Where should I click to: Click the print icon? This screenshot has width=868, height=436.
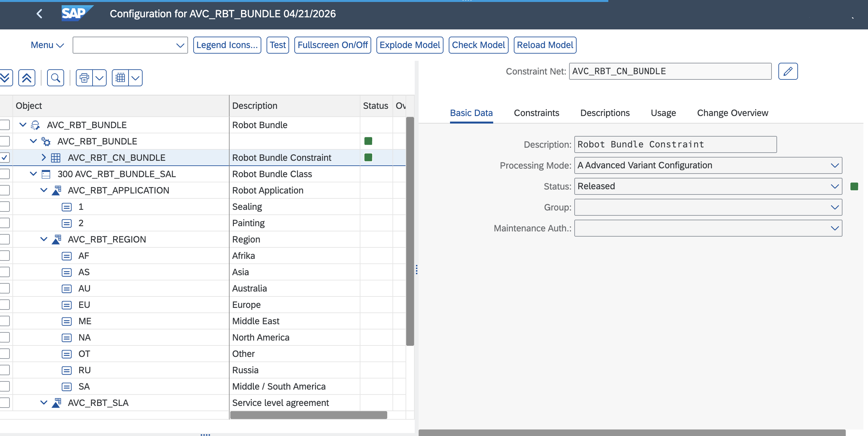[84, 78]
